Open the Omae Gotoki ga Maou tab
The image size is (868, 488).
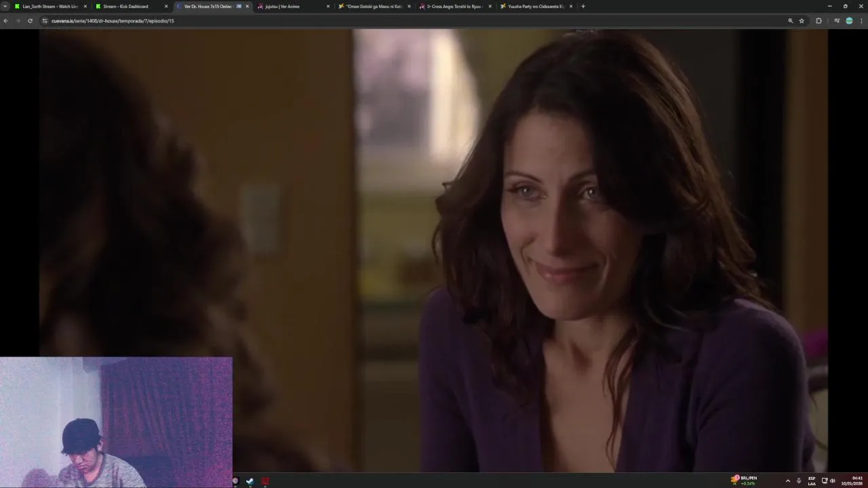pos(374,6)
